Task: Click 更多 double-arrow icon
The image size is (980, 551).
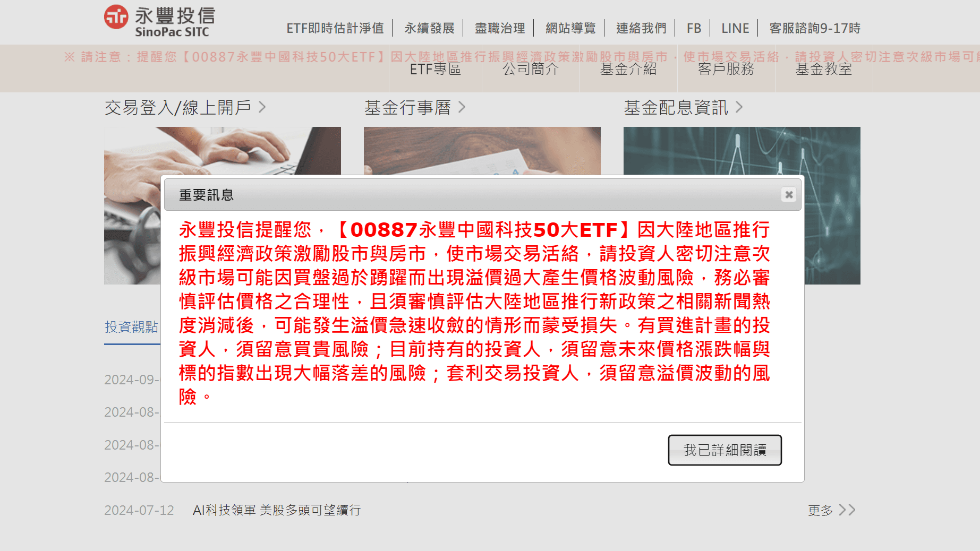Action: pos(847,510)
